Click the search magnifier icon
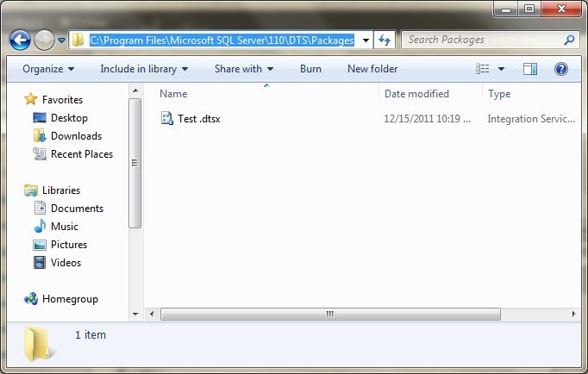The height and width of the screenshot is (374, 588). 569,40
